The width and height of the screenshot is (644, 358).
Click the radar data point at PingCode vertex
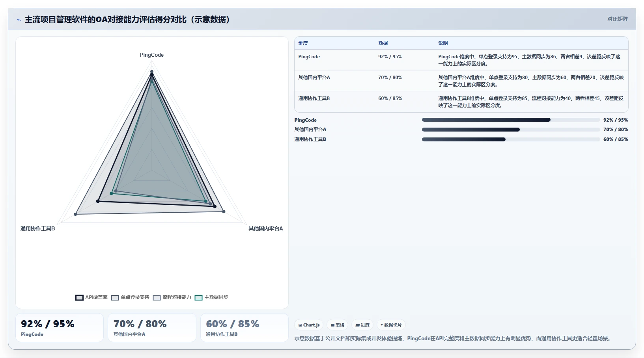[152, 72]
